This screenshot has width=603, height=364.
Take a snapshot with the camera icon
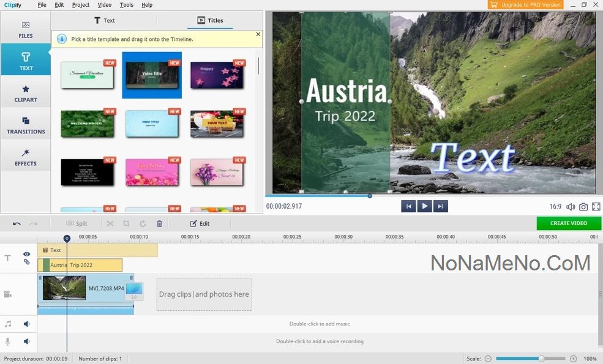point(583,207)
